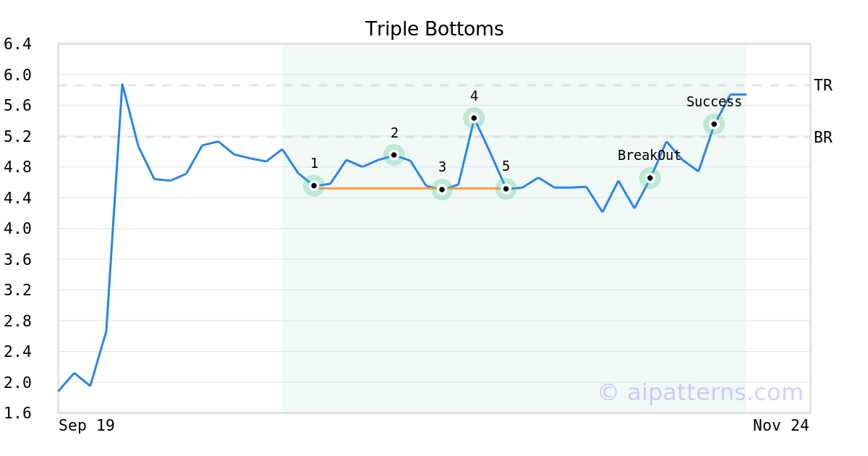868x456 pixels.
Task: Click the Success point marker
Action: [x=714, y=124]
